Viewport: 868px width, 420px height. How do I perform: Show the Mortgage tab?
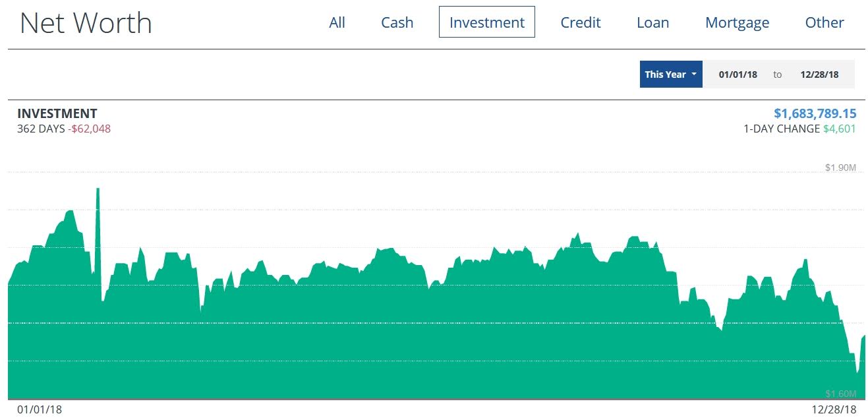coord(737,22)
